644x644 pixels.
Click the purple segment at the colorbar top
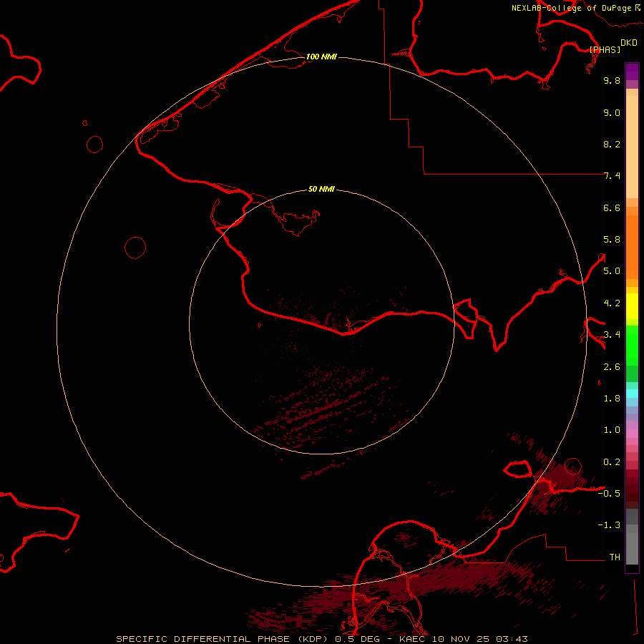[632, 72]
